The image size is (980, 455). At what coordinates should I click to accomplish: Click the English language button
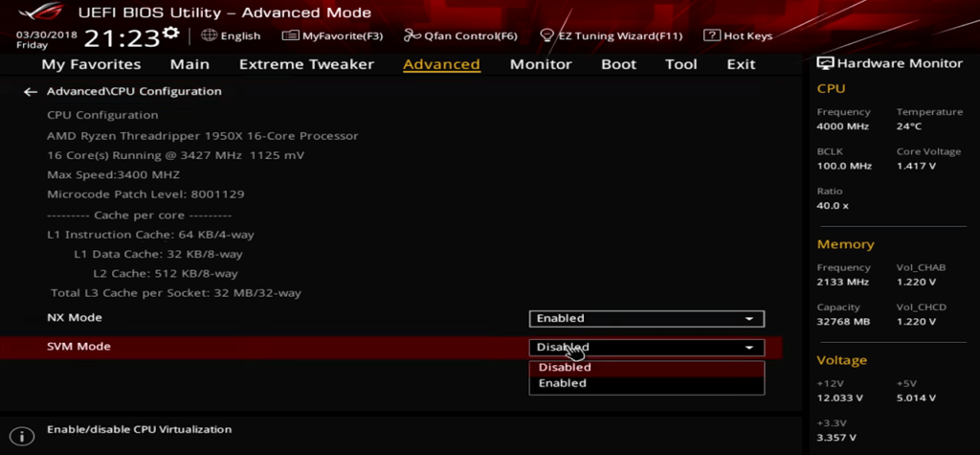(x=239, y=35)
